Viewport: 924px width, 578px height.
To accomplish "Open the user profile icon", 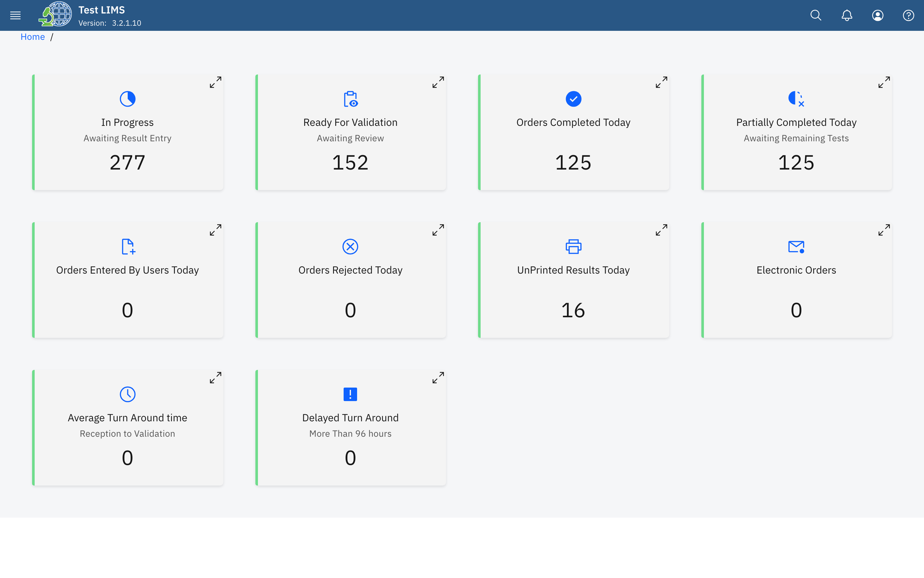I will [878, 15].
